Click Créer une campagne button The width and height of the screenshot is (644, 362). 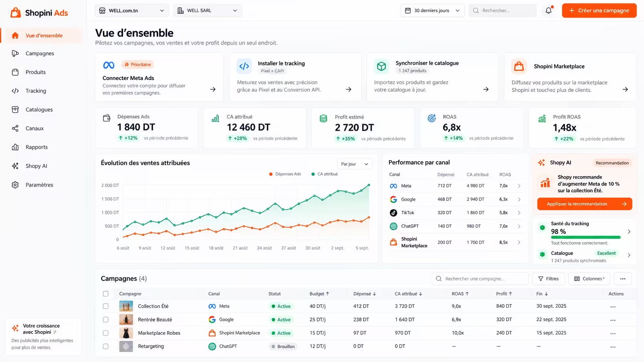[599, 10]
